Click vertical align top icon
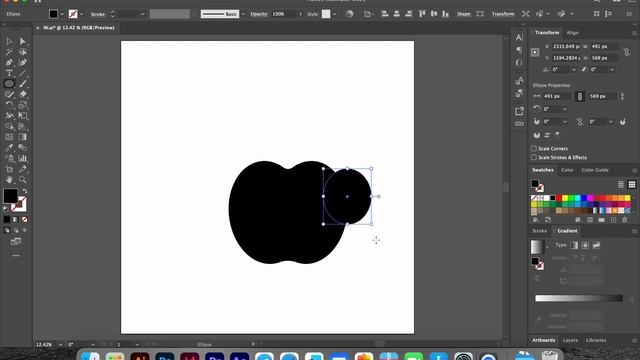 tap(422, 14)
